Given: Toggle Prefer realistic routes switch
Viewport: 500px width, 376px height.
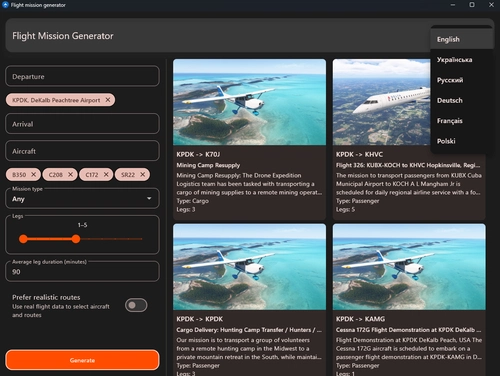Looking at the screenshot, I should (136, 305).
